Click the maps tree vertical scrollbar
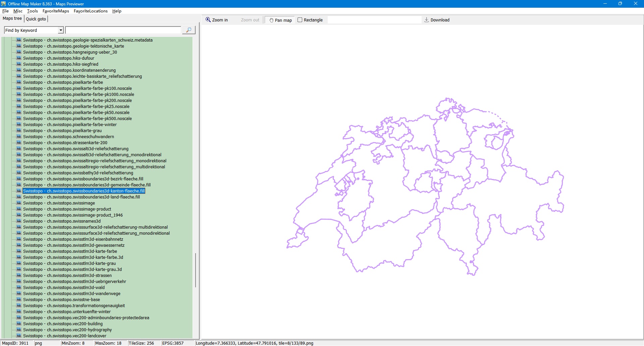 pyautogui.click(x=196, y=270)
